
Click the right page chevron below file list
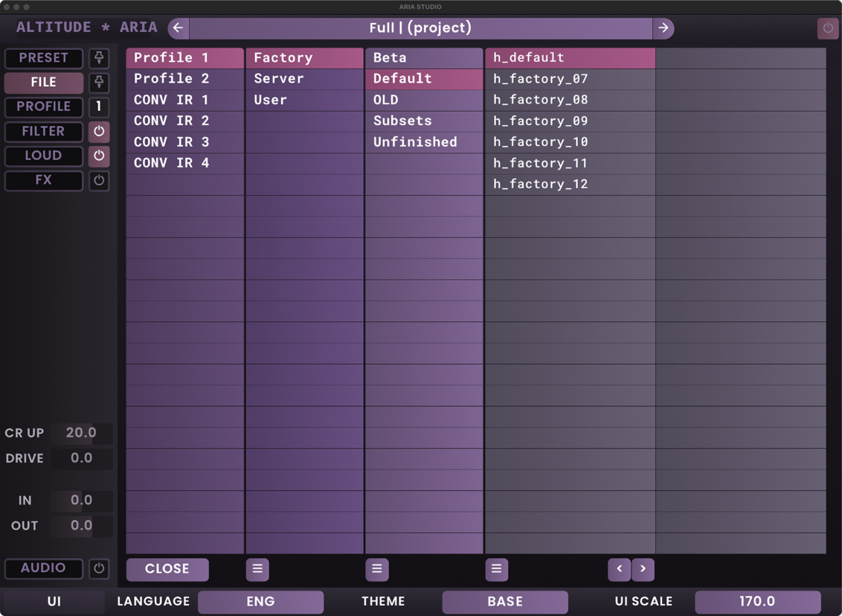[643, 569]
